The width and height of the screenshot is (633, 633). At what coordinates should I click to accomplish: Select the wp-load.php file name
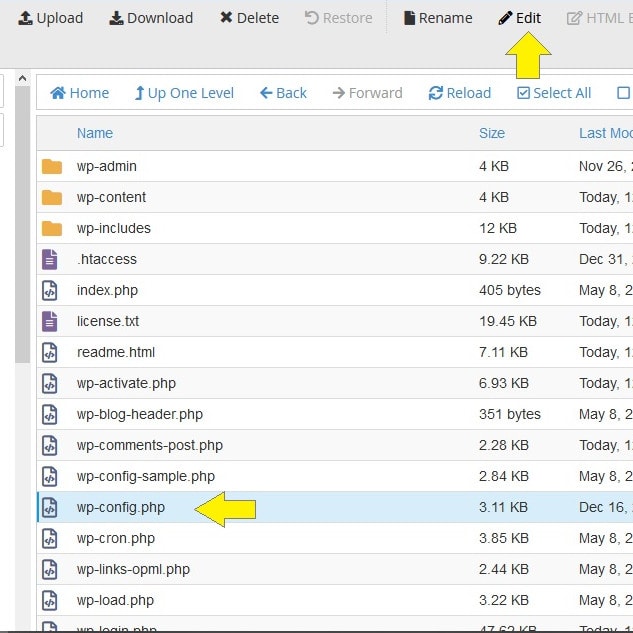(115, 601)
